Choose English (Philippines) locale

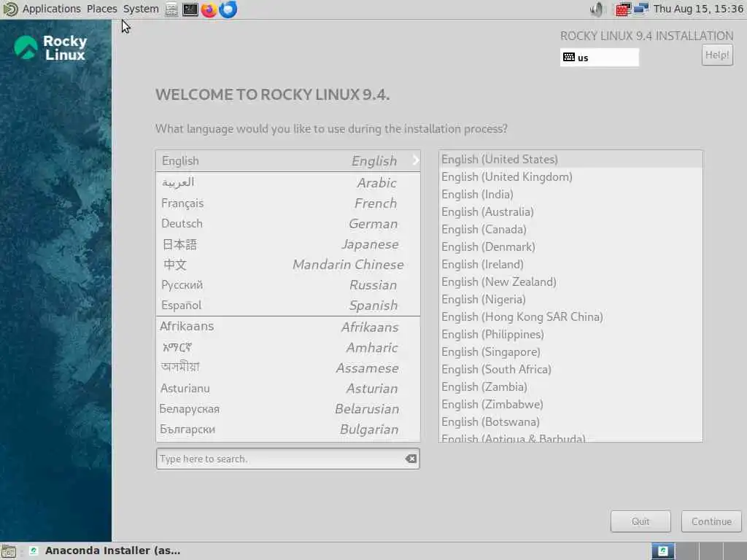pyautogui.click(x=570, y=335)
